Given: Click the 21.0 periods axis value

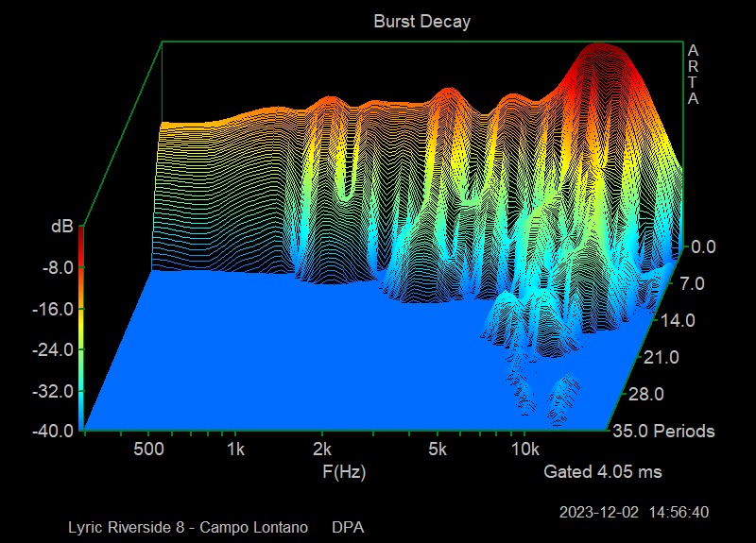Looking at the screenshot, I should point(661,358).
